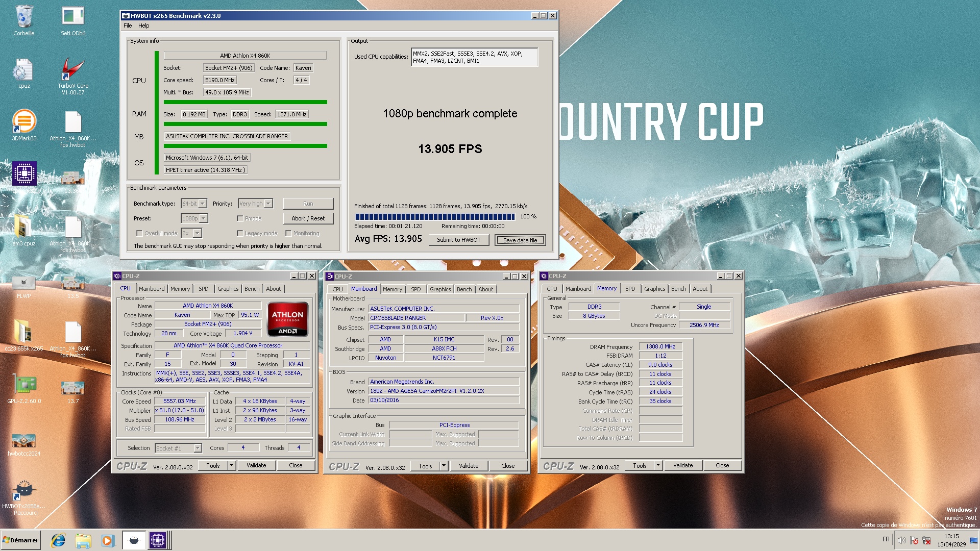Open the 13.7 screenshot thumbnail on desktop
980x551 pixels.
[73, 392]
